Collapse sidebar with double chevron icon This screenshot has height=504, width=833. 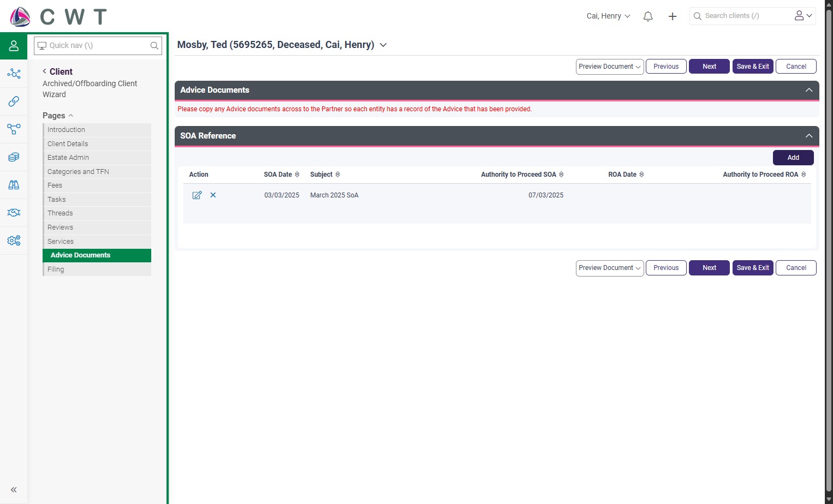(x=14, y=490)
